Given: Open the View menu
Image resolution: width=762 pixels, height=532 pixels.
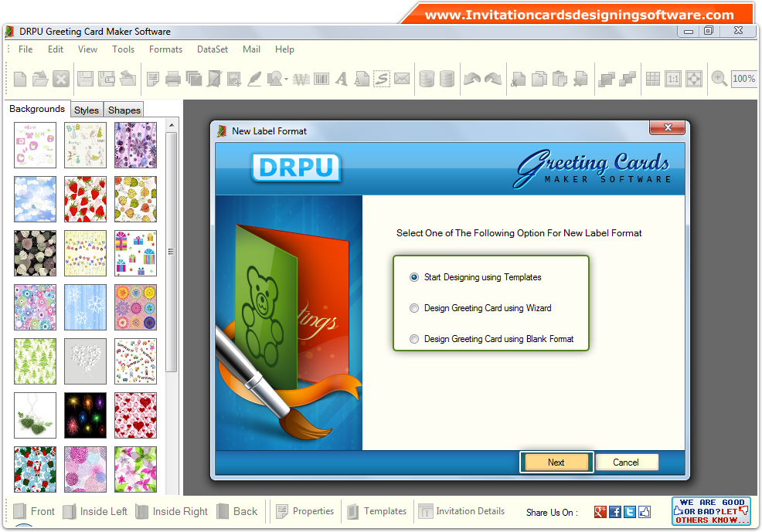Looking at the screenshot, I should [x=87, y=49].
